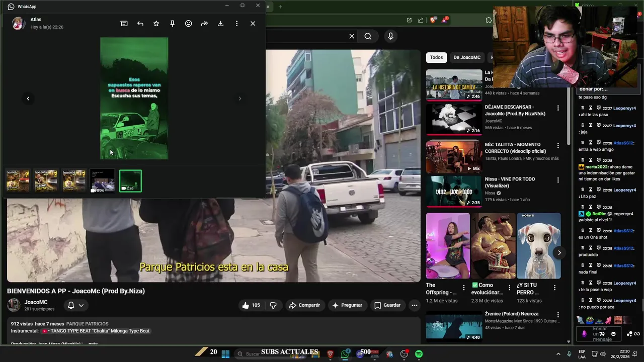644x362 pixels.
Task: Click the martu2022 username in chat
Action: (597, 166)
